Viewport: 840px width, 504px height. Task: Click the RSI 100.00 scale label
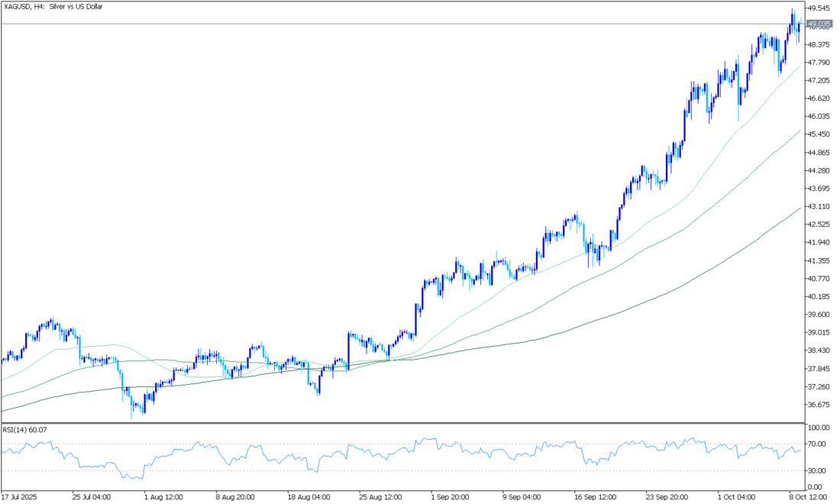coord(819,428)
